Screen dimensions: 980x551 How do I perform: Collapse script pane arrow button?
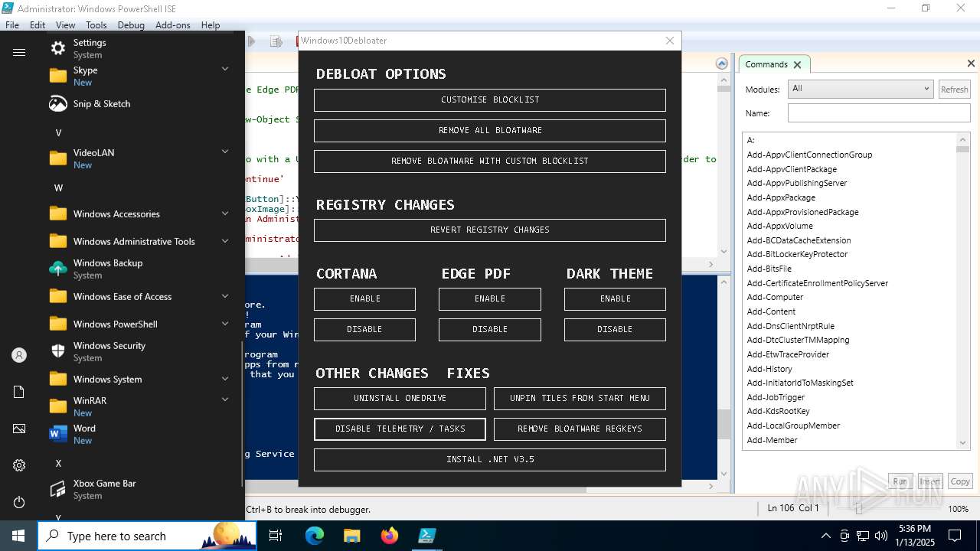coord(721,64)
